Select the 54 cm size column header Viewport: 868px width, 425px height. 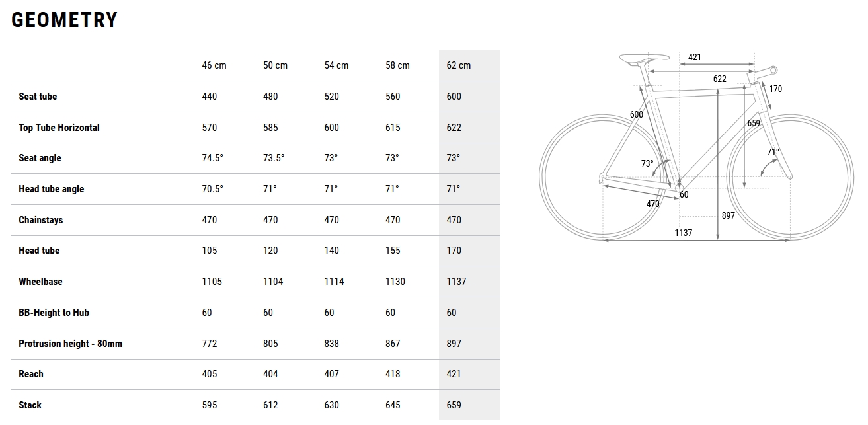coord(336,65)
